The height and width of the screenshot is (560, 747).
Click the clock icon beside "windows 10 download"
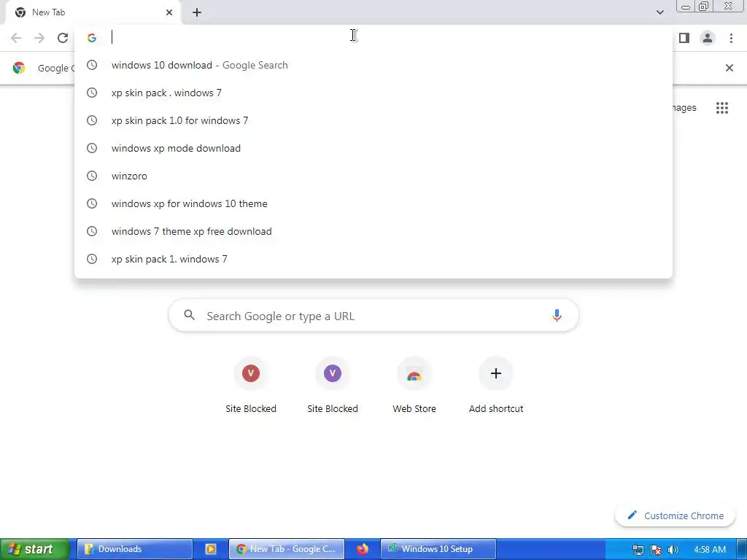[x=92, y=65]
